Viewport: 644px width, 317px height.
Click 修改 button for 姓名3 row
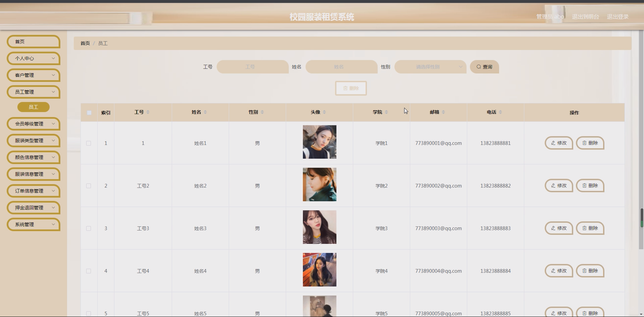click(x=559, y=228)
